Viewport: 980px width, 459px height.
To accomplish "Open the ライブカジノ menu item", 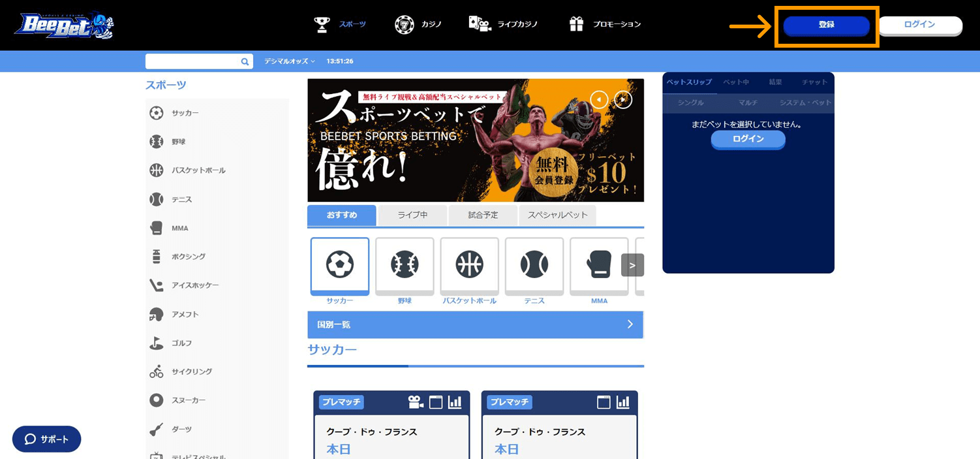I will coord(503,24).
